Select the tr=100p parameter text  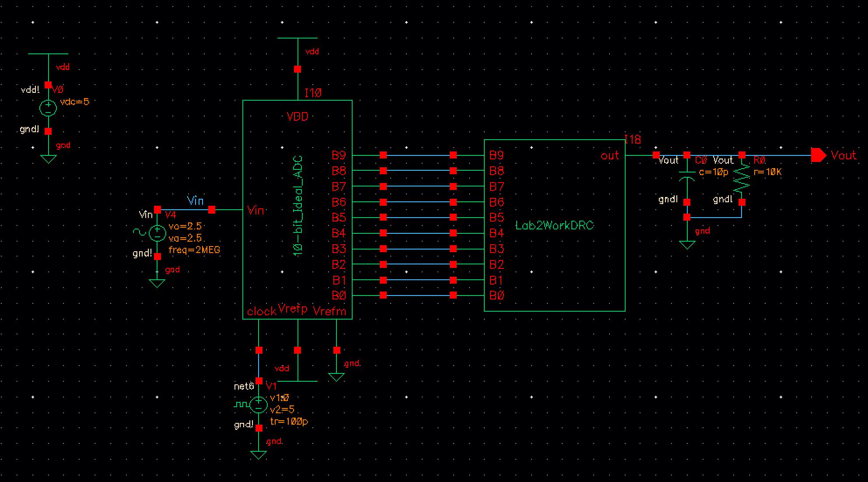click(289, 422)
